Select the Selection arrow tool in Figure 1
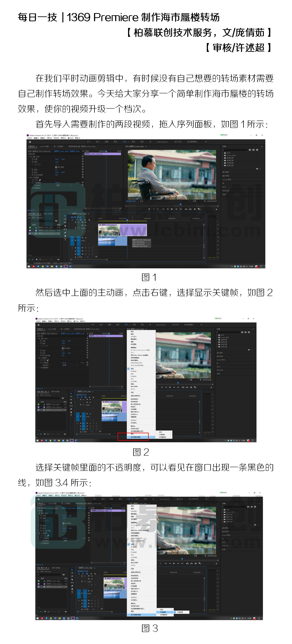The width and height of the screenshot is (292, 644). click(x=65, y=216)
